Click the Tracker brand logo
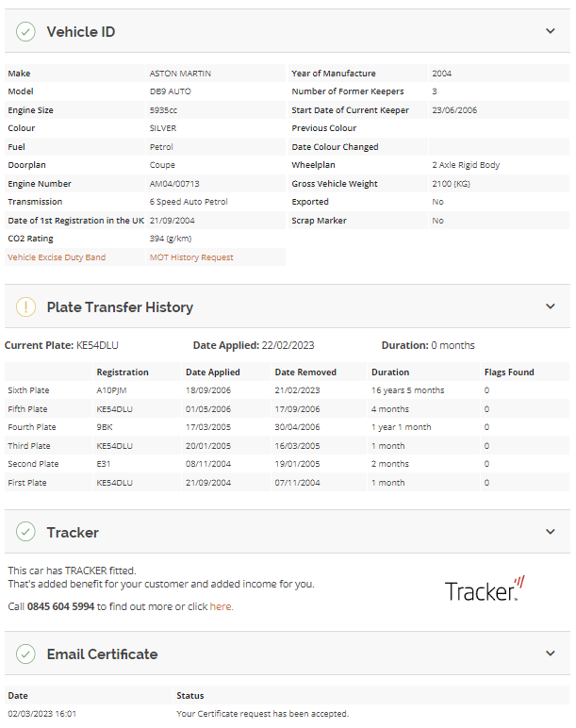The height and width of the screenshot is (728, 576). (485, 588)
